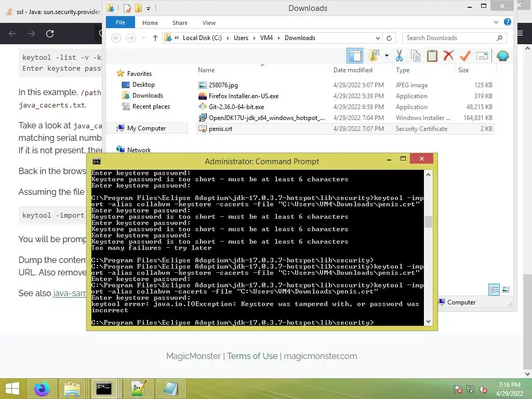The image size is (532, 399).
Task: Open Recent places in navigation pane
Action: tap(151, 107)
